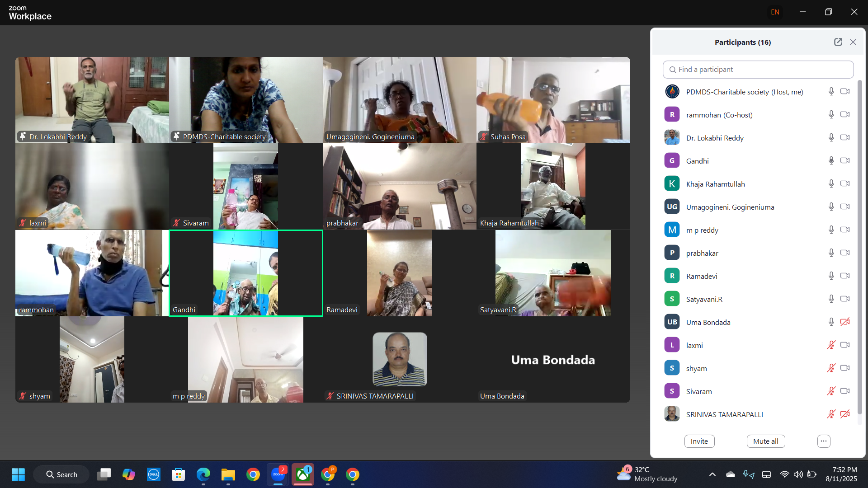Click laxmi's video camera icon

[845, 345]
